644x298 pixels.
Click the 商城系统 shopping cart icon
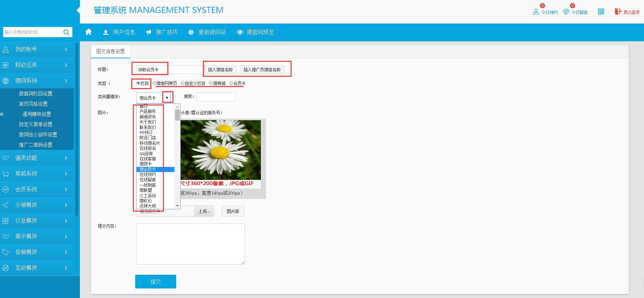coord(5,174)
